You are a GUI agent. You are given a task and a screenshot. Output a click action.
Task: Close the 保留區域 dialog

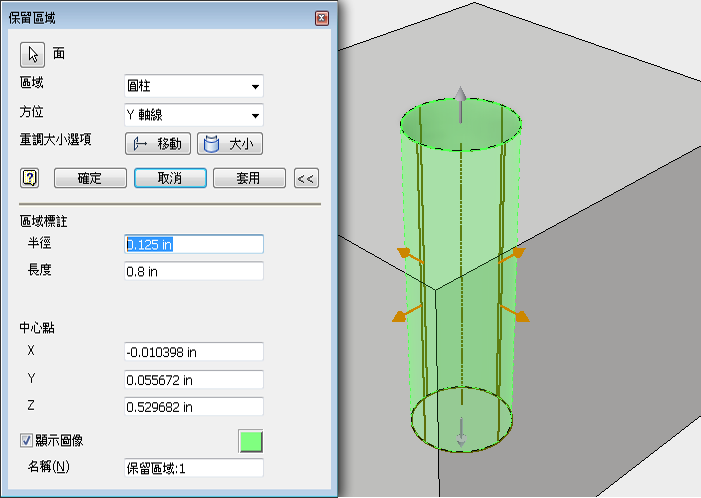tap(322, 18)
